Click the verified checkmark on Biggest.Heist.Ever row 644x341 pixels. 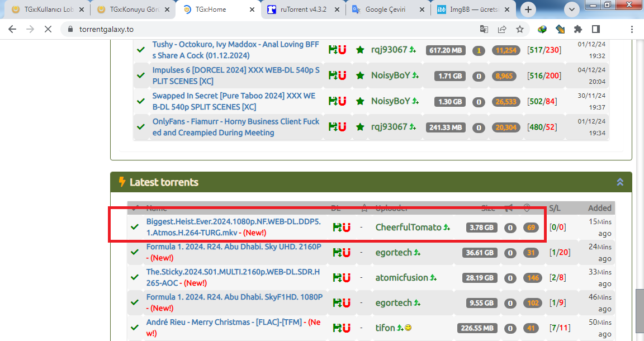135,227
